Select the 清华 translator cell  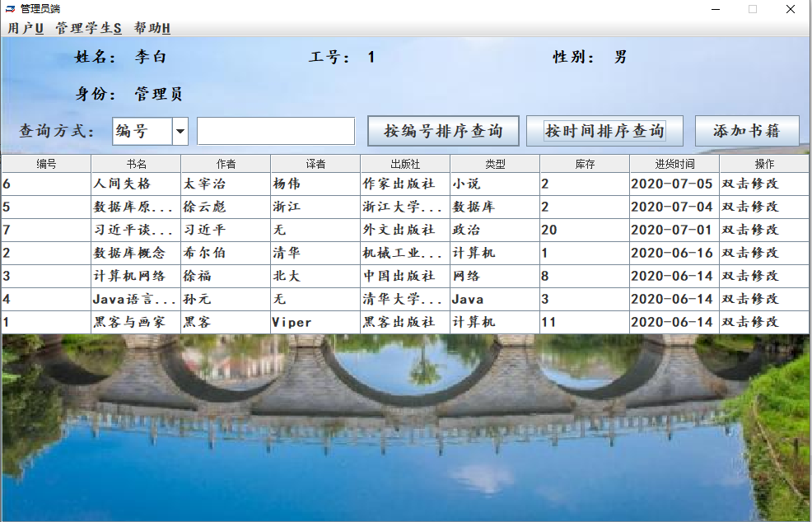[315, 254]
